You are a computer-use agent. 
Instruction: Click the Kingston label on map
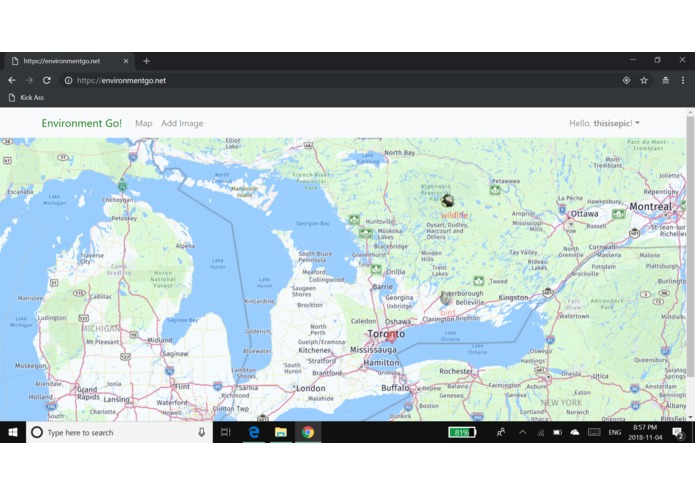(x=513, y=297)
